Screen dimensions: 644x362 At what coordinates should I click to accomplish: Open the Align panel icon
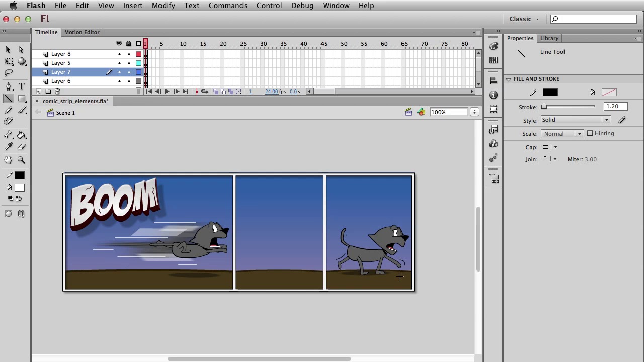click(x=494, y=81)
